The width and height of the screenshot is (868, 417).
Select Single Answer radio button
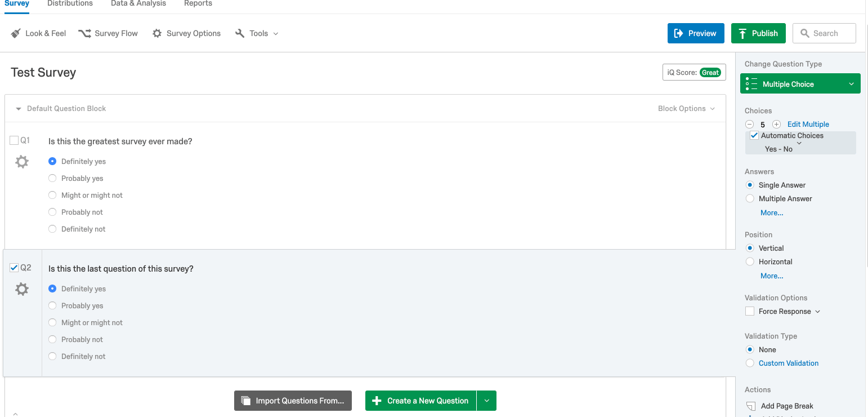coord(750,185)
